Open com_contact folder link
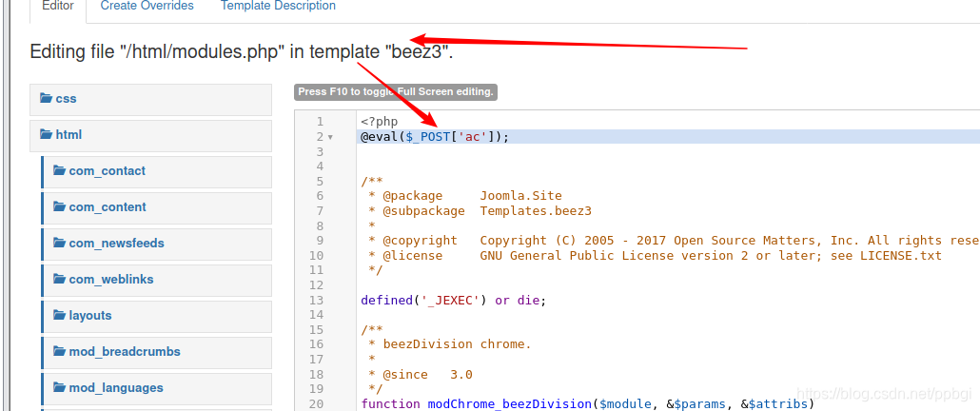The image size is (980, 411). (156, 172)
